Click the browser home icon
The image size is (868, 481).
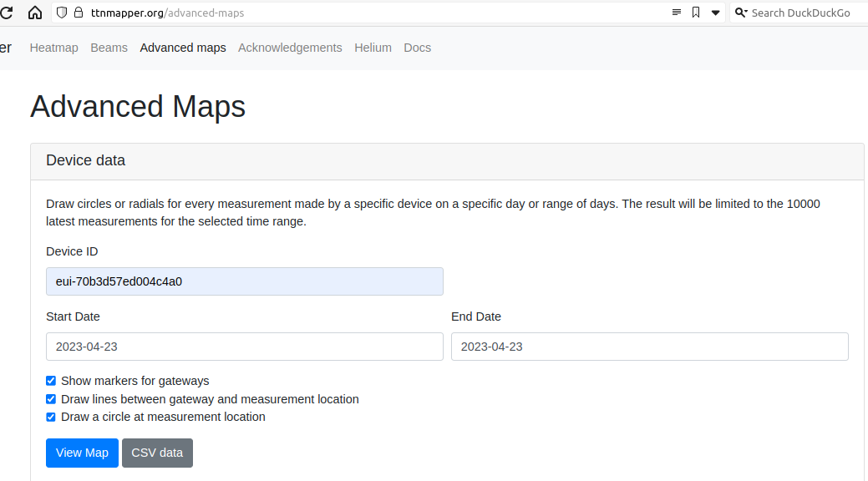35,13
